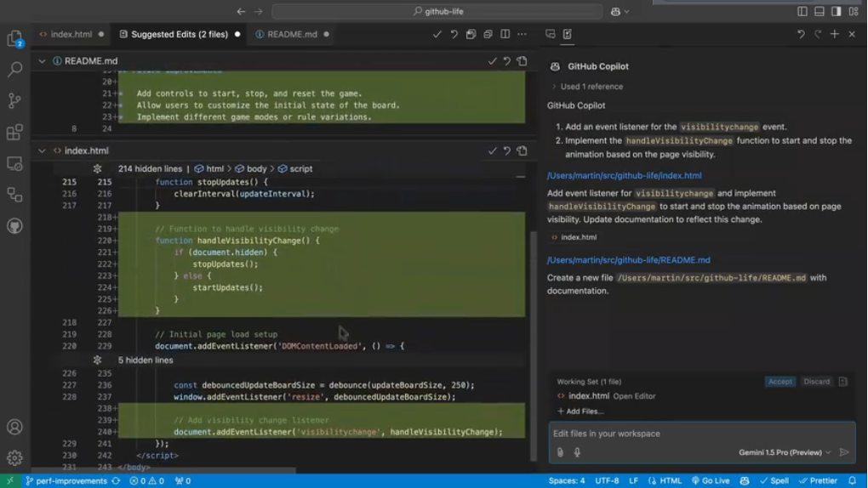The height and width of the screenshot is (488, 868).
Task: Click the github-life command center search
Action: pyautogui.click(x=437, y=11)
